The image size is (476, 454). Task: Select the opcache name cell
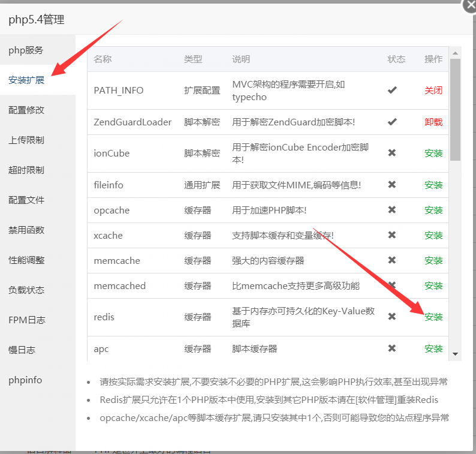(112, 210)
